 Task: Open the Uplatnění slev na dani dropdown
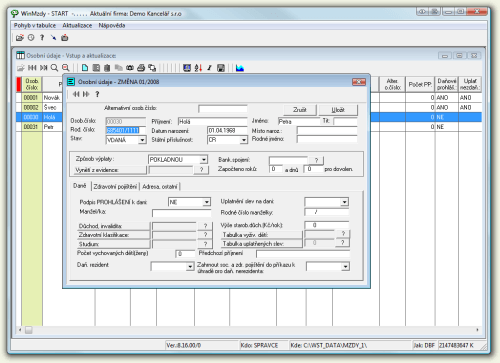pyautogui.click(x=344, y=202)
